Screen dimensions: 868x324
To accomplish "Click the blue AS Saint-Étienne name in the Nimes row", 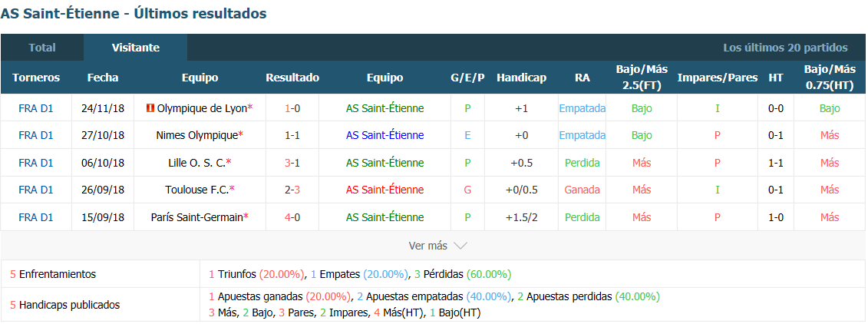I will point(384,135).
